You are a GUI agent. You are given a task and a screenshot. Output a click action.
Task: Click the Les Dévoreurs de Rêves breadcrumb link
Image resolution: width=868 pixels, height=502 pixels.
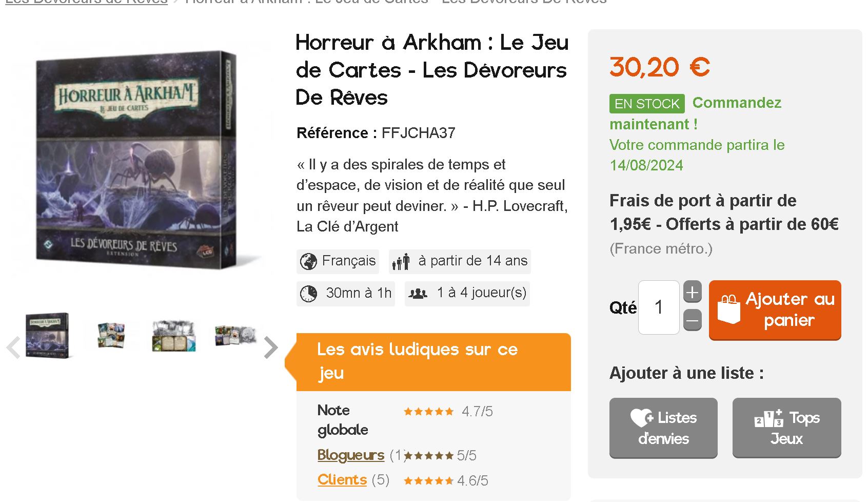tap(86, 2)
